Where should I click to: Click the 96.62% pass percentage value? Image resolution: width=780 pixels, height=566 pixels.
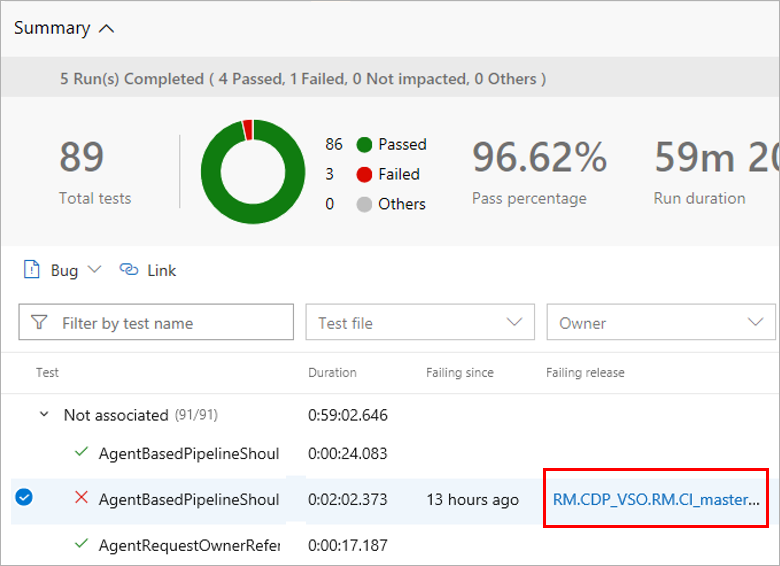tap(539, 157)
